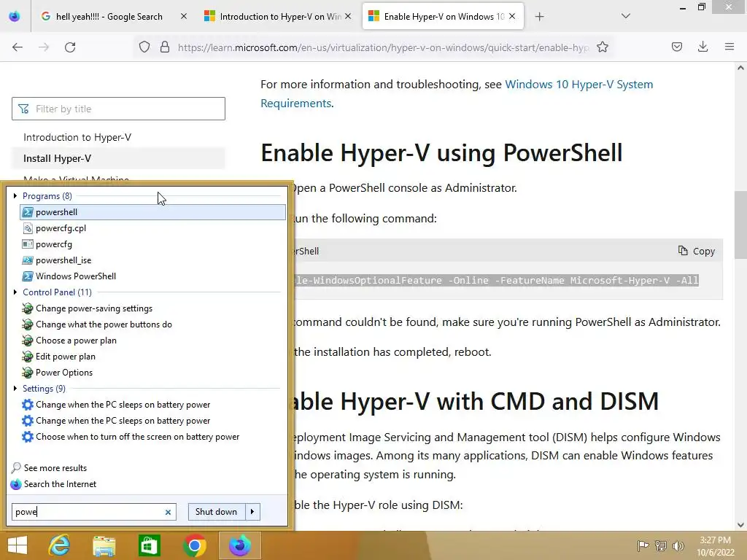Clear the search box with X
747x560 pixels.
pos(168,513)
